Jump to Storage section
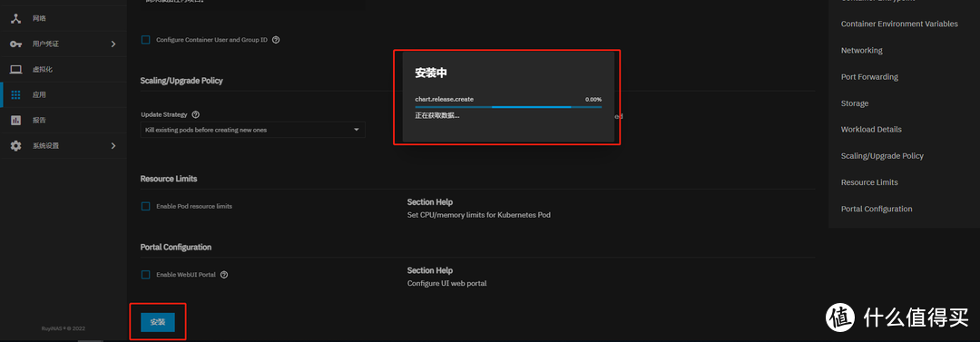This screenshot has height=342, width=980. pyautogui.click(x=855, y=103)
